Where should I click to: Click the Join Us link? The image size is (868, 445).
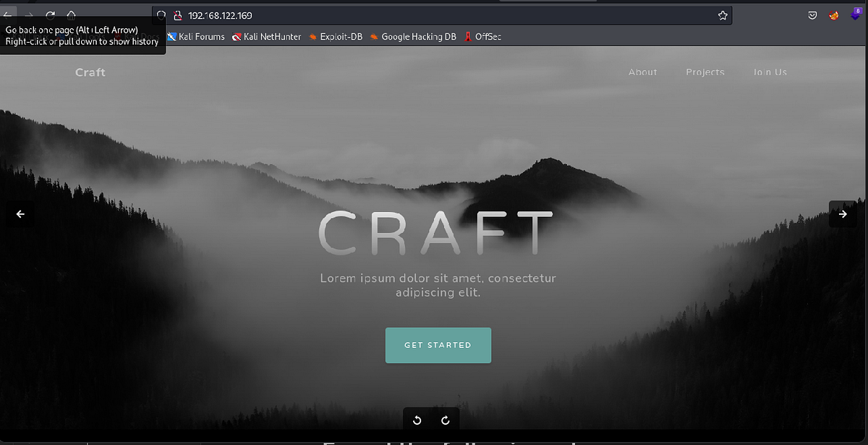pyautogui.click(x=770, y=72)
